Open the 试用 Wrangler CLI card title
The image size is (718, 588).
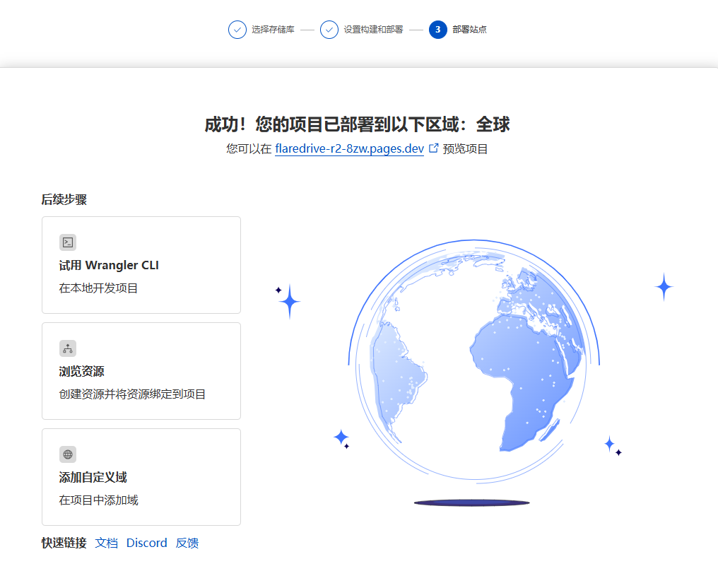click(x=109, y=266)
